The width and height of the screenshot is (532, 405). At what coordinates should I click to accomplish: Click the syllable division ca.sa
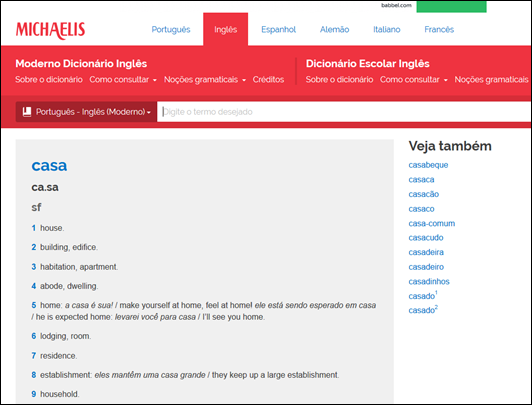(45, 187)
